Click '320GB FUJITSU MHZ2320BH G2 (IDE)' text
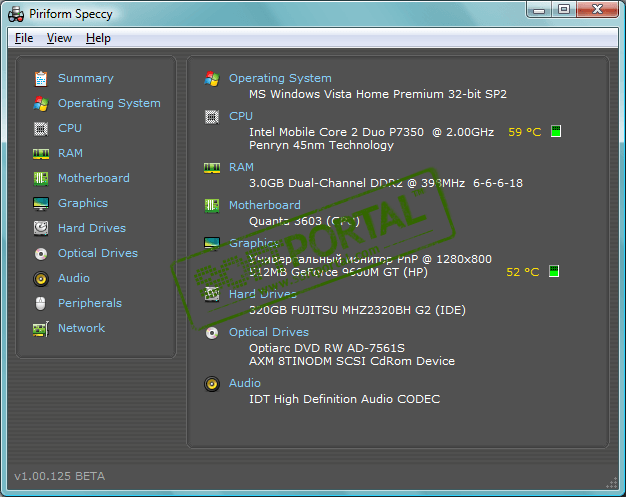This screenshot has width=626, height=497. pyautogui.click(x=357, y=310)
